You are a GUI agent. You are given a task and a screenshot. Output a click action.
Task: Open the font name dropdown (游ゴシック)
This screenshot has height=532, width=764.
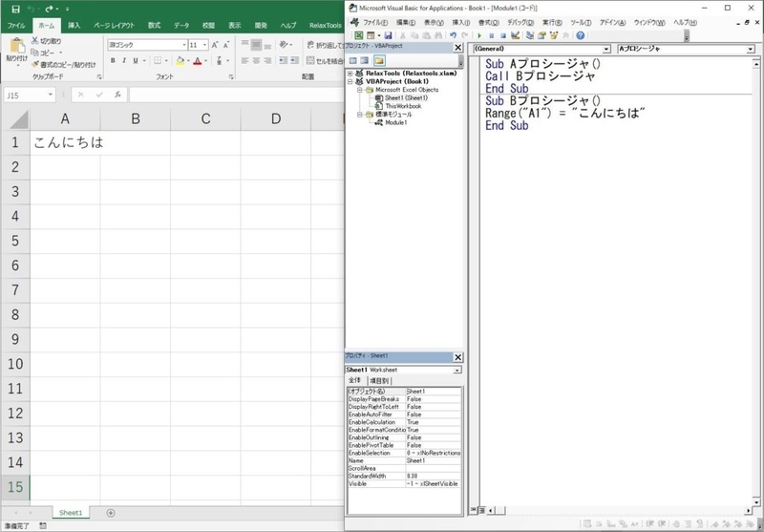(x=184, y=45)
